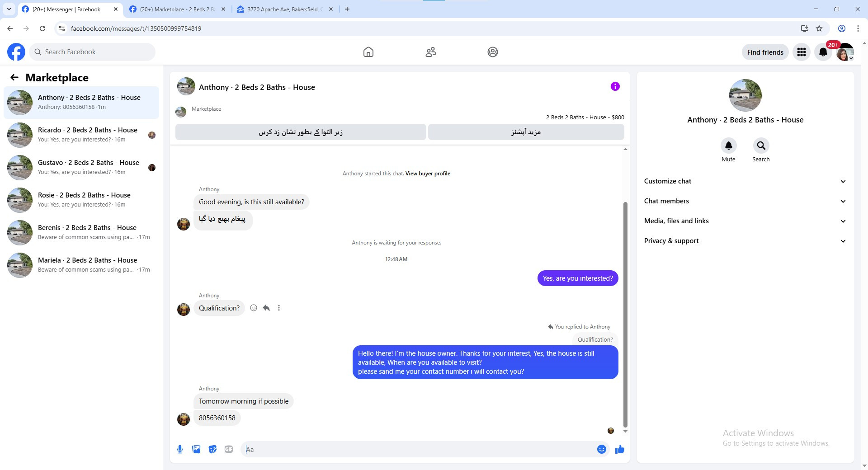Mute this chat with the bell icon
The image size is (868, 470).
[x=729, y=146]
